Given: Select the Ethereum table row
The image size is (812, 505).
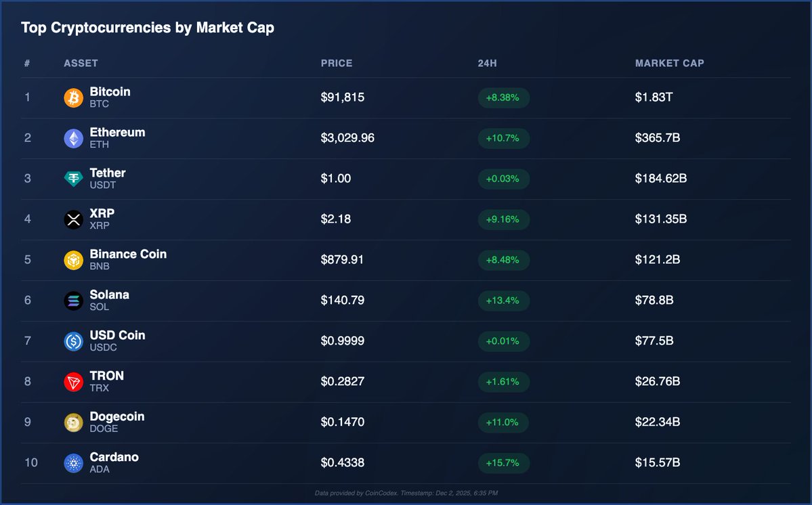Looking at the screenshot, I should [406, 138].
